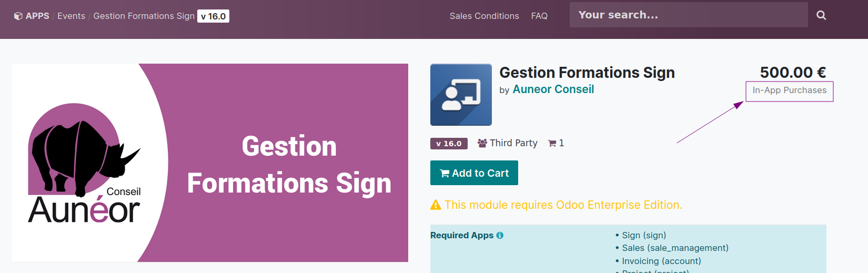868x273 pixels.
Task: Click the yellow warning triangle icon
Action: (x=436, y=205)
